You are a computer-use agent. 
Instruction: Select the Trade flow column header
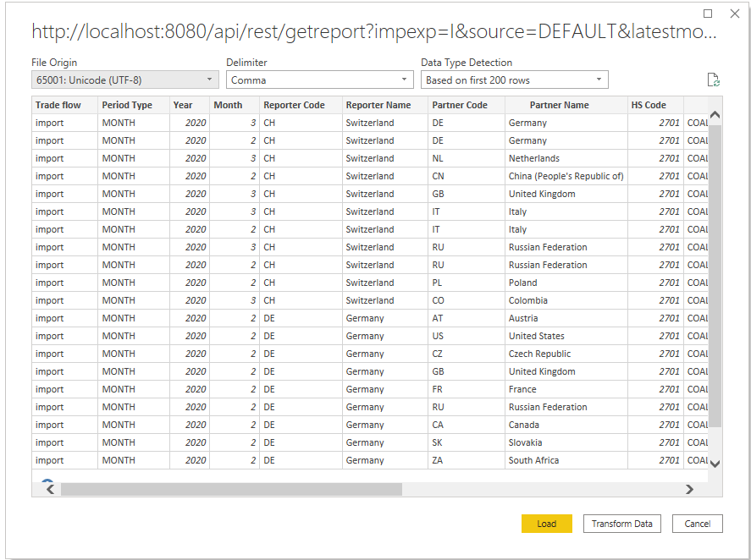[64, 105]
